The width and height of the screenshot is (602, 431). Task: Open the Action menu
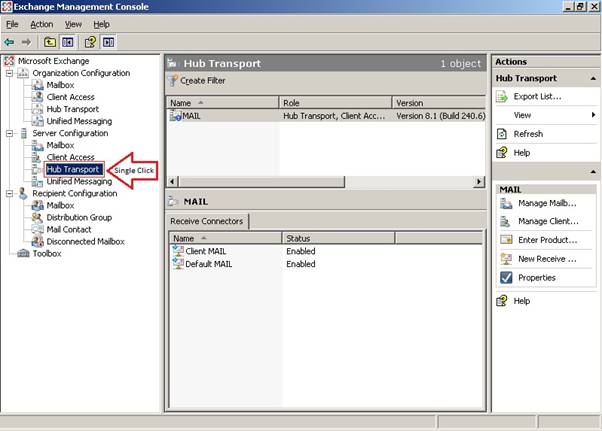pos(41,24)
